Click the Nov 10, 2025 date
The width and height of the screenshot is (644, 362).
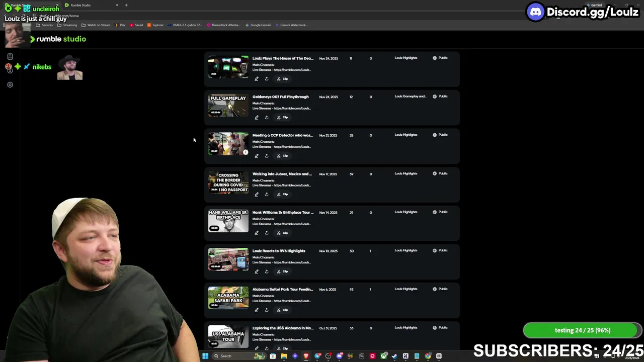pos(329,251)
